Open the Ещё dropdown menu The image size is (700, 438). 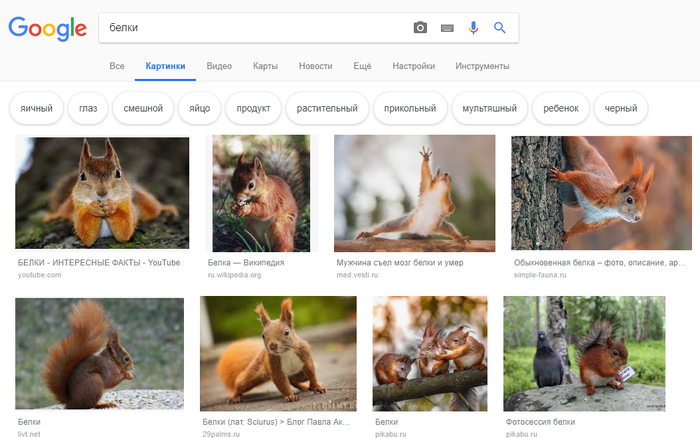click(x=362, y=66)
